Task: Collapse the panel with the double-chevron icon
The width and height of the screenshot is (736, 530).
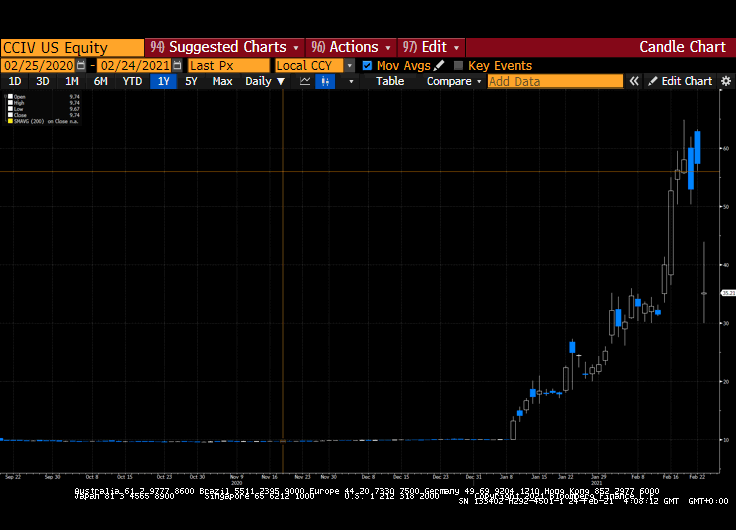Action: point(634,81)
